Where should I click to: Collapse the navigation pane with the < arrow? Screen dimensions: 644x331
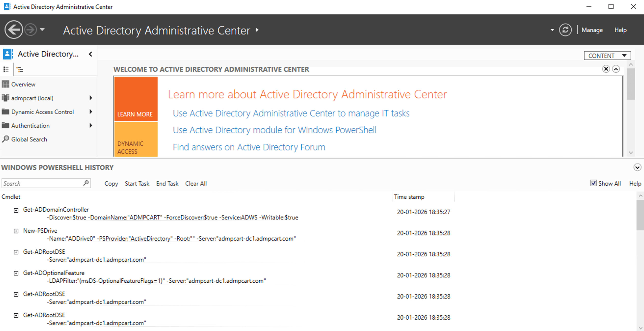[90, 54]
